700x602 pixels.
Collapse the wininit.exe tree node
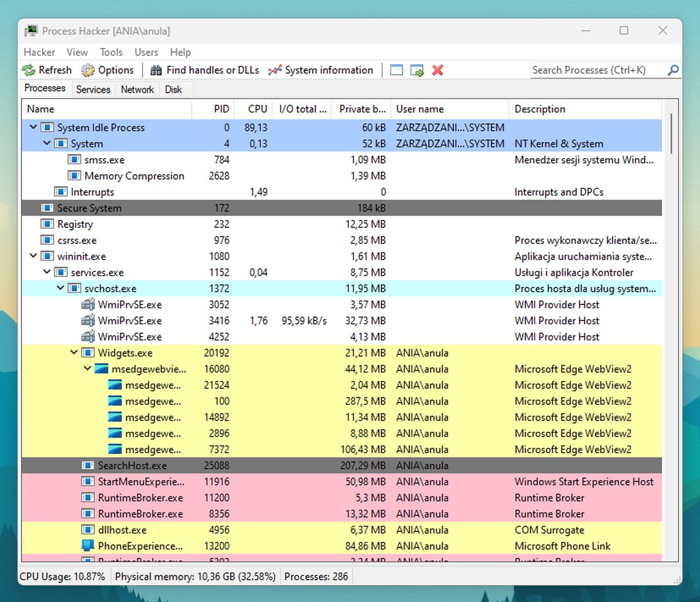tap(33, 256)
